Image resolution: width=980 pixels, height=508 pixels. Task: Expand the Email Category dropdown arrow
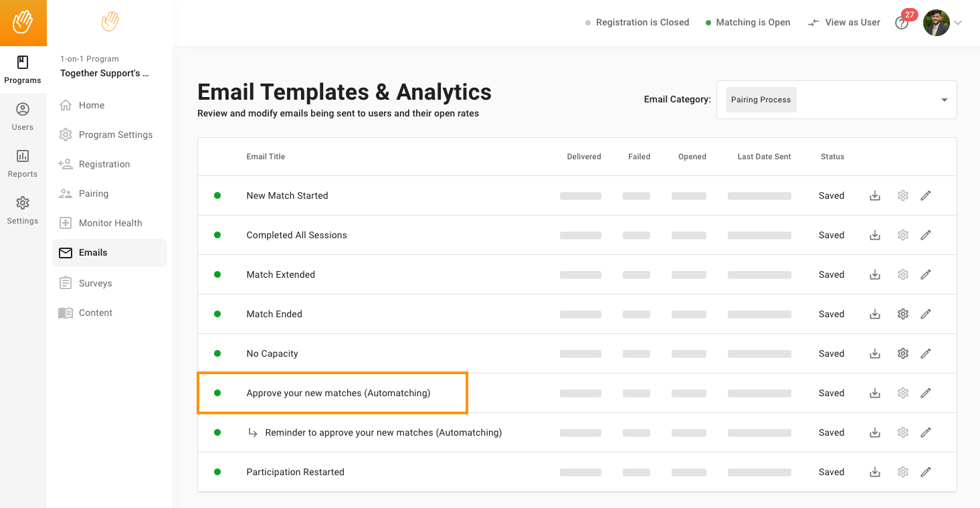pyautogui.click(x=944, y=100)
